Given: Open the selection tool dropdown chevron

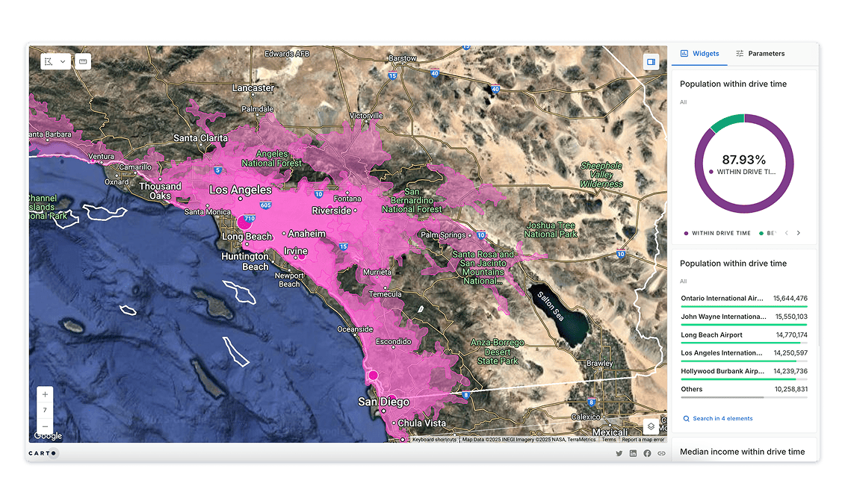Looking at the screenshot, I should (x=61, y=61).
